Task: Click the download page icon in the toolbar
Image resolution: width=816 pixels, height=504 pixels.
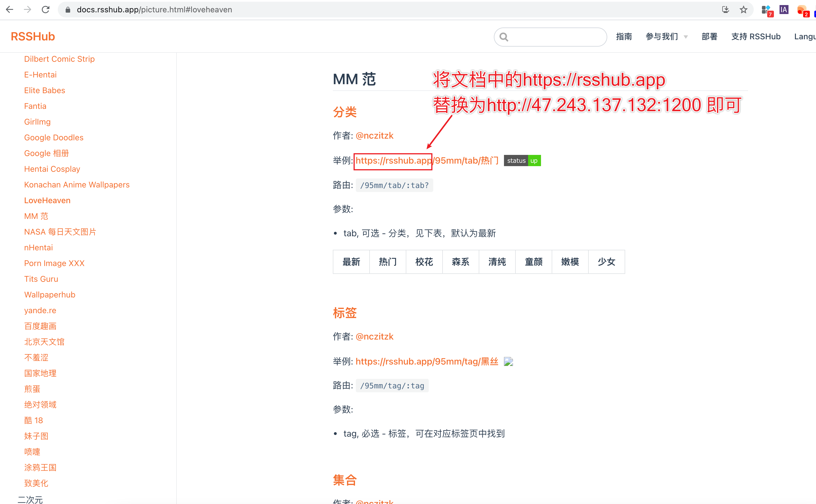Action: tap(725, 9)
